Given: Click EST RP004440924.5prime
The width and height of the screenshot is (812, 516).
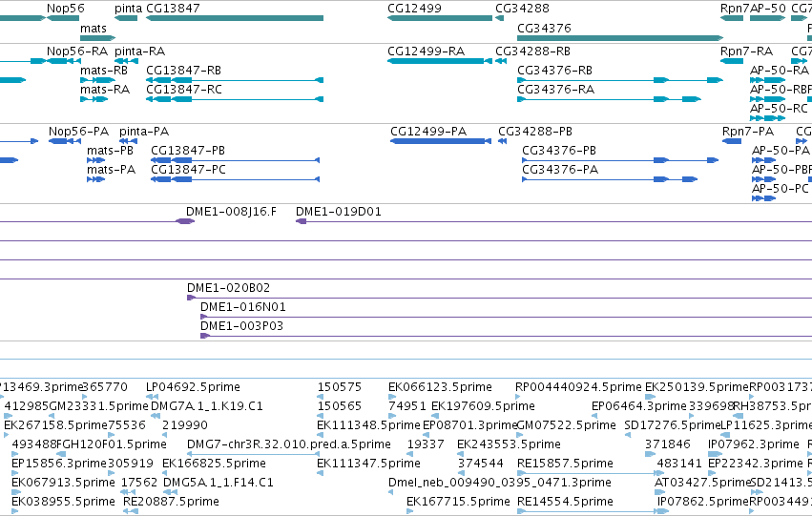Looking at the screenshot, I should pos(578,387).
